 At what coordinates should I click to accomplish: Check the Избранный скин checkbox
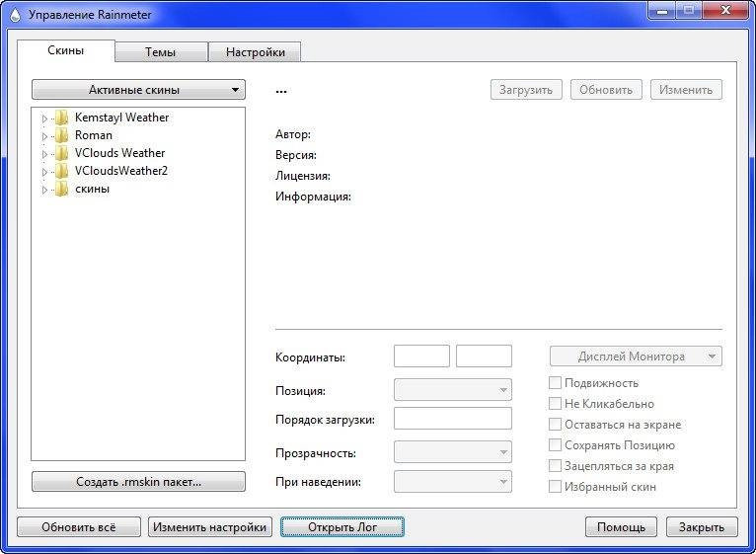click(x=555, y=487)
